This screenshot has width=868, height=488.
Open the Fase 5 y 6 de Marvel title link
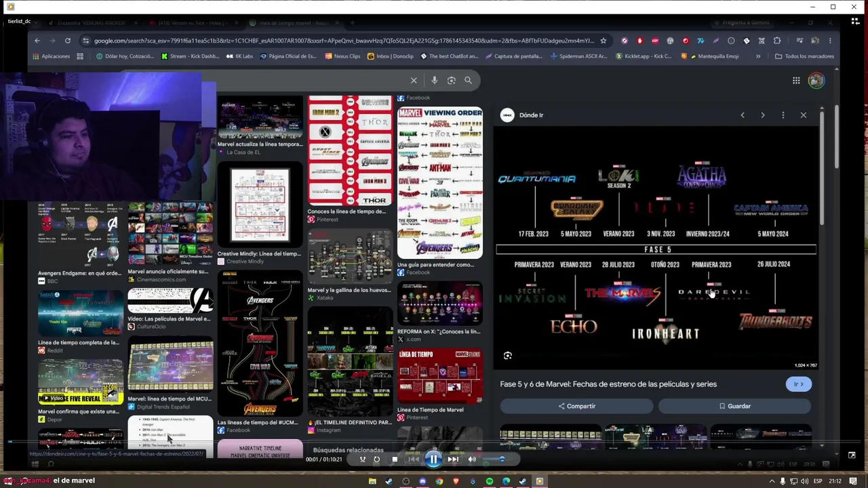tap(608, 384)
